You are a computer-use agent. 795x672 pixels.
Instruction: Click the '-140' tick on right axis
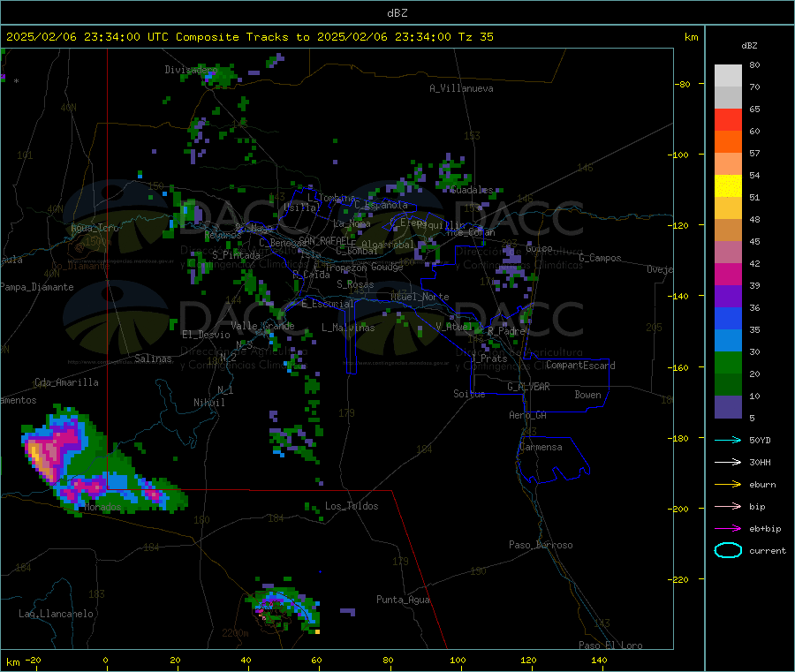click(680, 296)
